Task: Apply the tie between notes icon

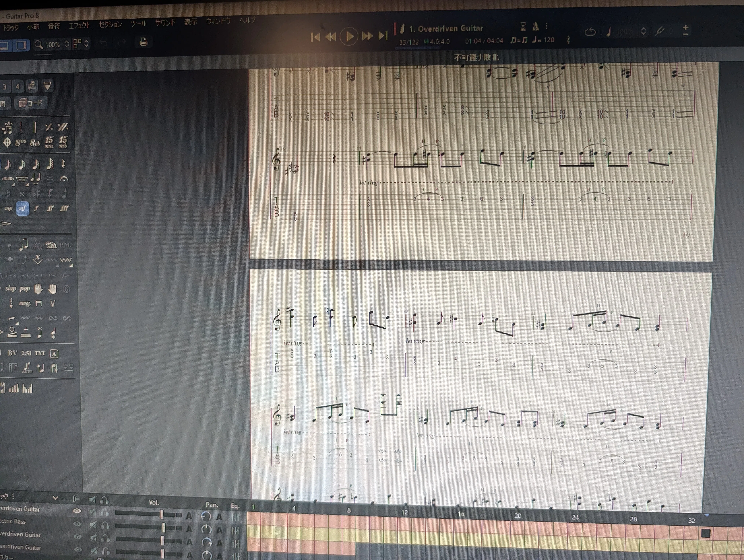Action: point(36,178)
